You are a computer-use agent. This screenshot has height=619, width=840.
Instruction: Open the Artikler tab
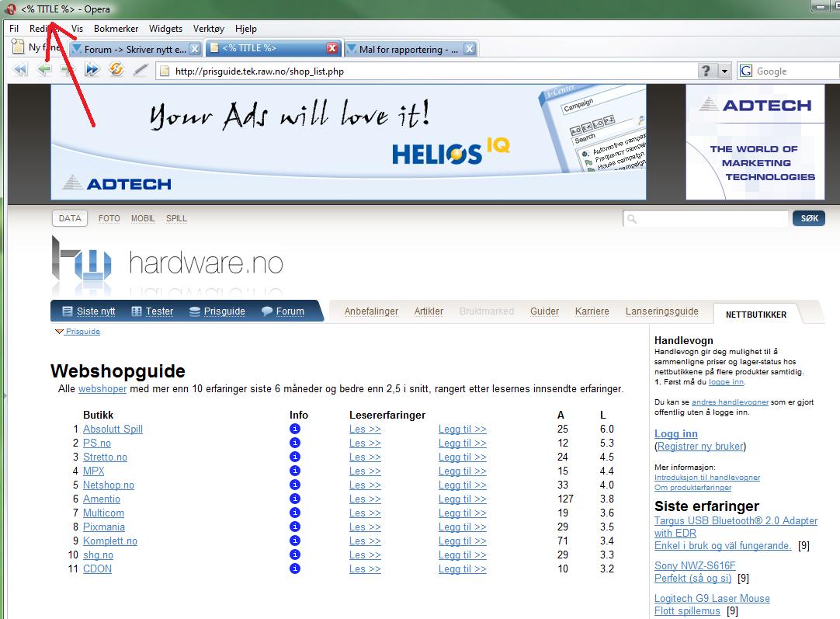click(x=429, y=311)
